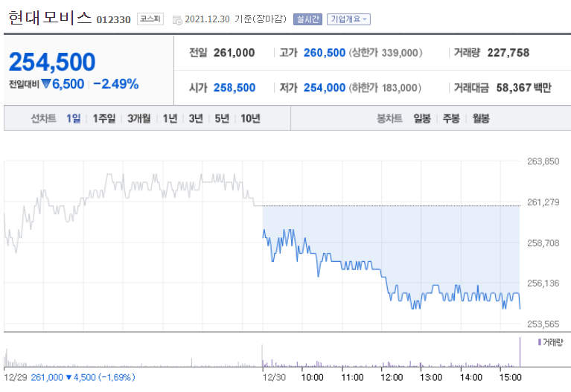Viewport: 571px width, 392px height.
Task: Click the current price 254,500
Action: click(52, 62)
